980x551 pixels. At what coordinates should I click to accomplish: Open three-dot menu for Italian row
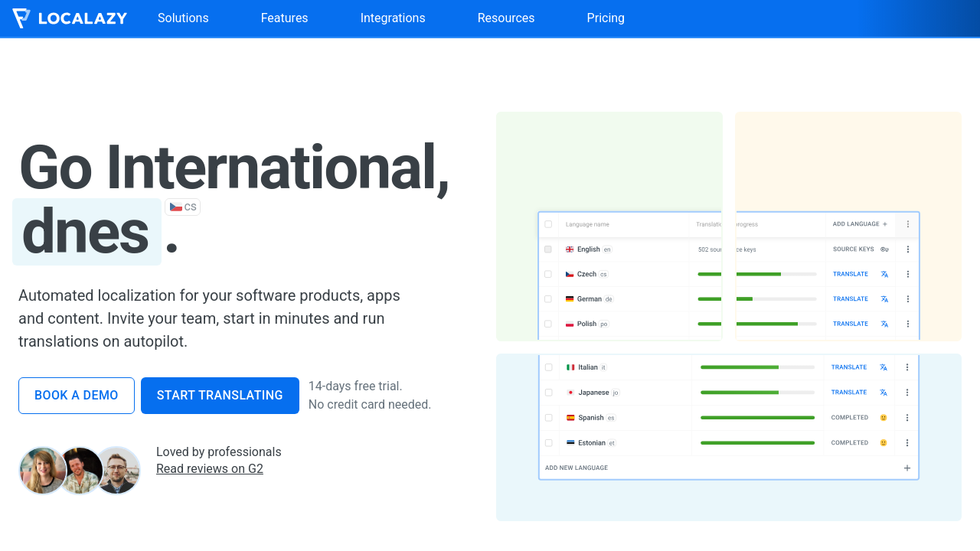(x=907, y=367)
